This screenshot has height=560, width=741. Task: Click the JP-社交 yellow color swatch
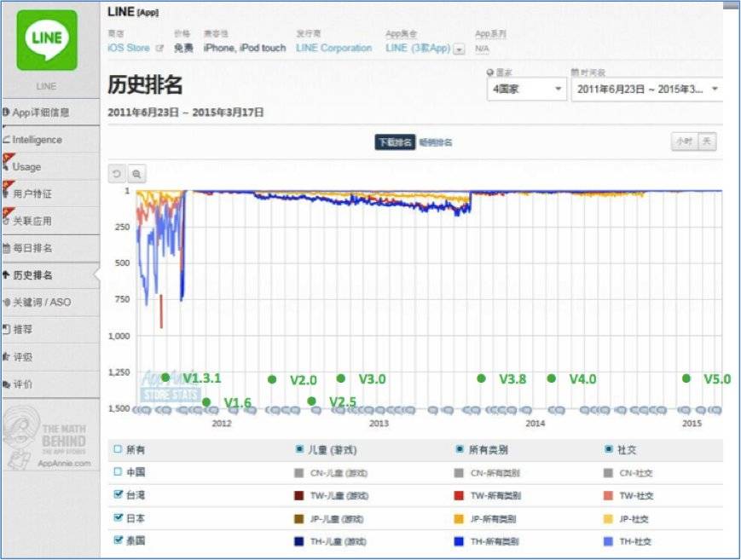(x=608, y=519)
